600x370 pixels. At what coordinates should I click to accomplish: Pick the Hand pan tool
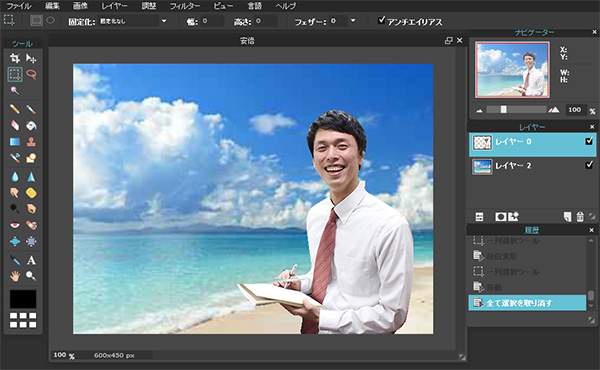[15, 276]
